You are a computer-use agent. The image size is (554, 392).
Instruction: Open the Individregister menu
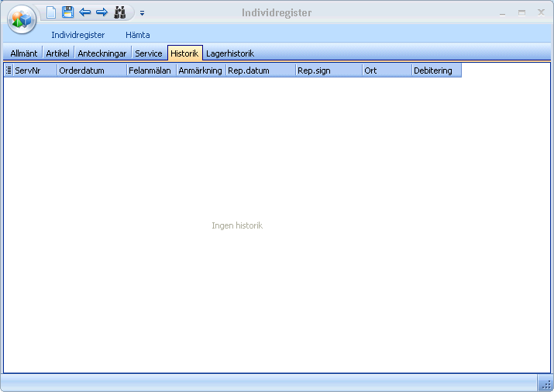tap(77, 35)
